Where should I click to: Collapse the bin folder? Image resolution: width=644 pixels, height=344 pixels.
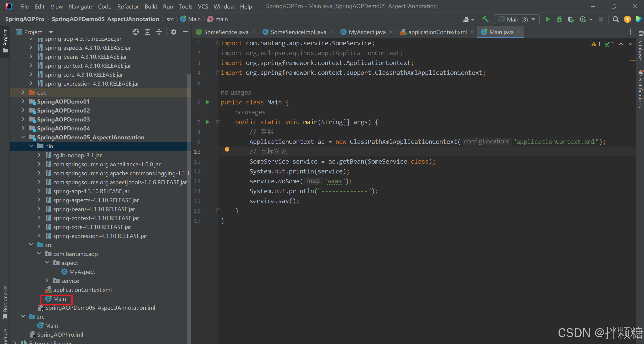click(31, 146)
